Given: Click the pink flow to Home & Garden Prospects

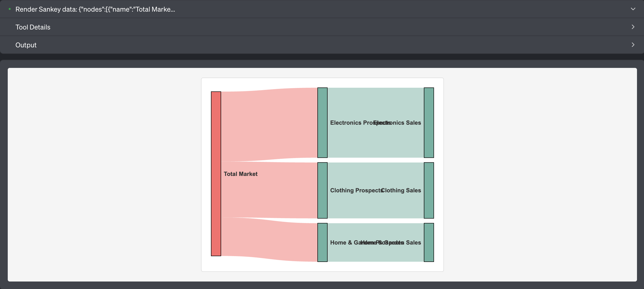Looking at the screenshot, I should coord(269,239).
